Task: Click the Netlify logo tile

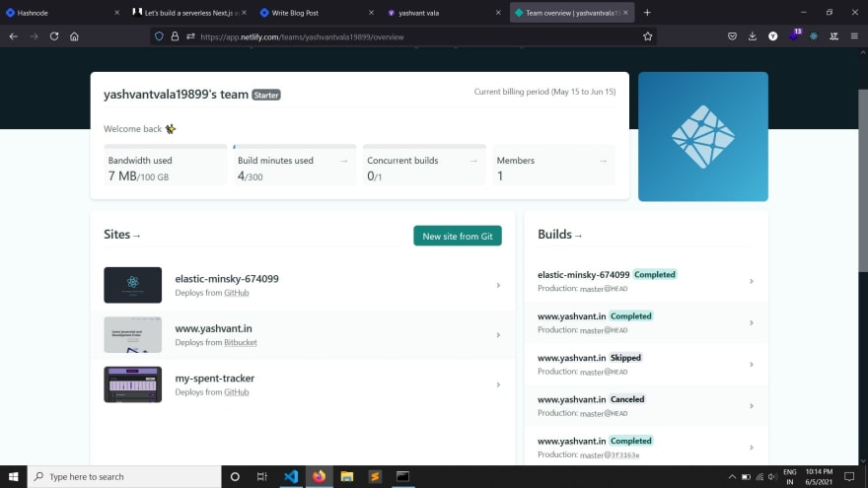Action: [x=703, y=137]
